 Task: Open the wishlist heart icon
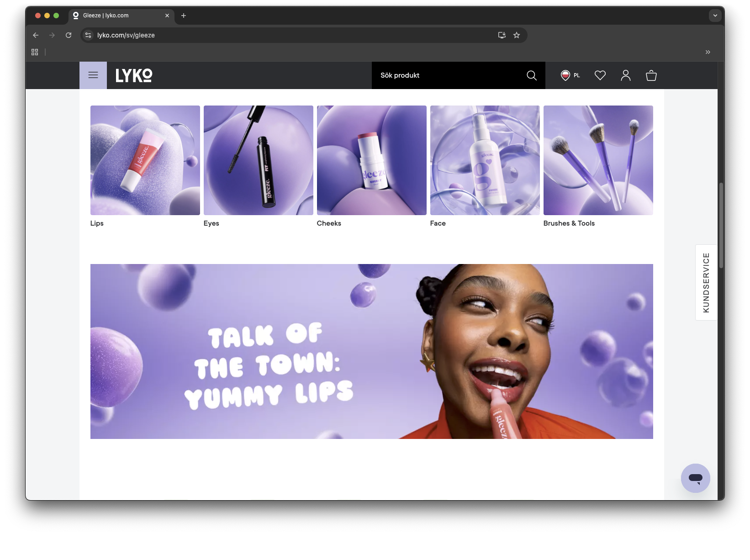tap(600, 75)
